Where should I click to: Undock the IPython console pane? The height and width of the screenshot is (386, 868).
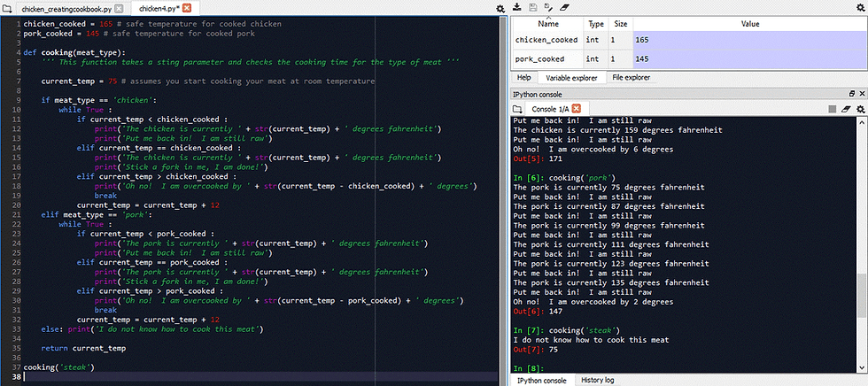click(852, 94)
